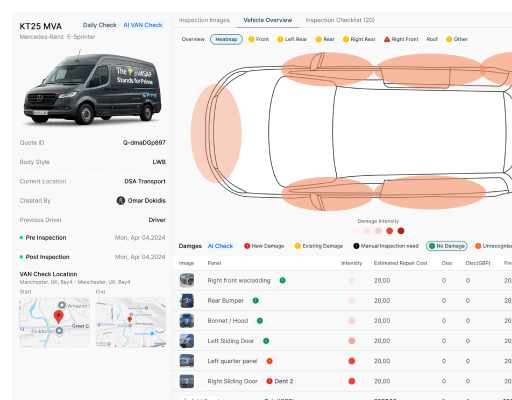Click the Quote ID value Q-dmaDGp897
The image size is (512, 400).
point(144,142)
